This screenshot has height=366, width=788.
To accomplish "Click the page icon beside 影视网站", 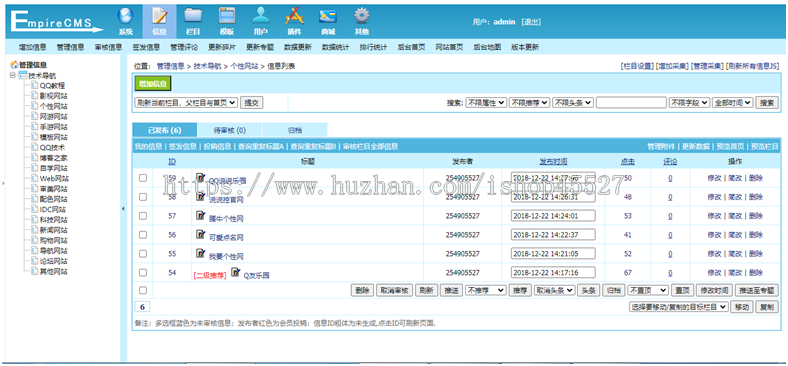I will 35,96.
